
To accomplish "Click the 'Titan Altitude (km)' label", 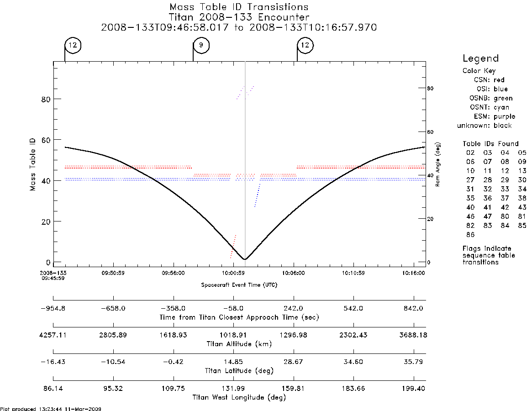I will [x=239, y=344].
